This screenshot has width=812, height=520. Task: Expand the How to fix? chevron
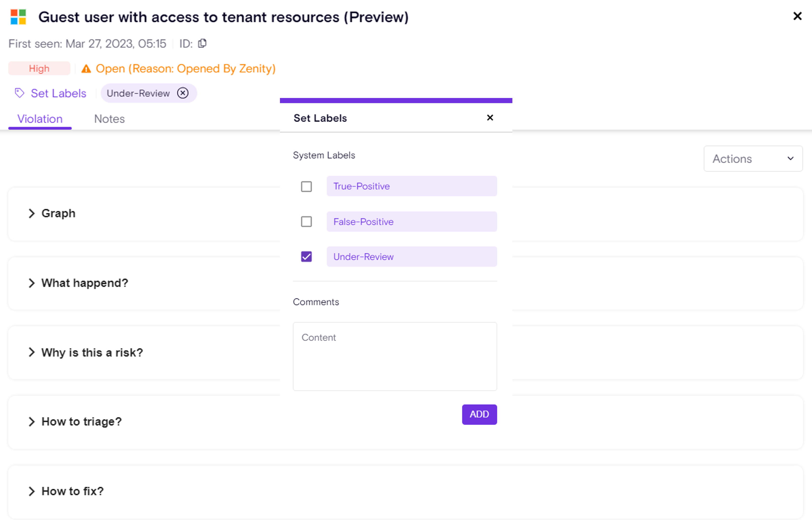click(x=32, y=491)
